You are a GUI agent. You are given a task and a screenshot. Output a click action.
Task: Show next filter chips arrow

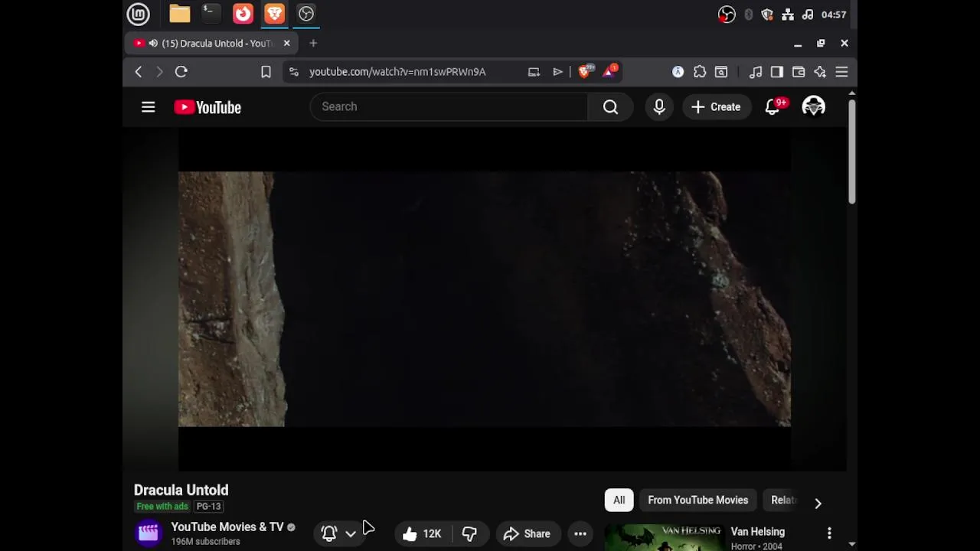[818, 503]
